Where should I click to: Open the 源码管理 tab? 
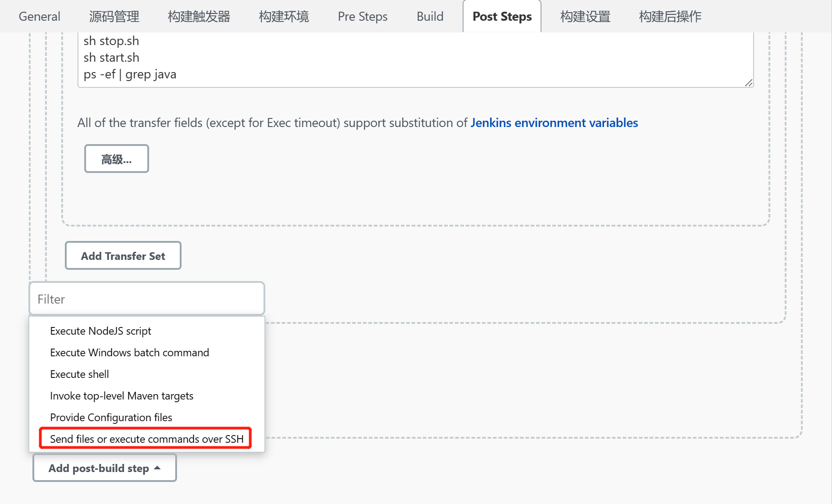click(x=114, y=16)
